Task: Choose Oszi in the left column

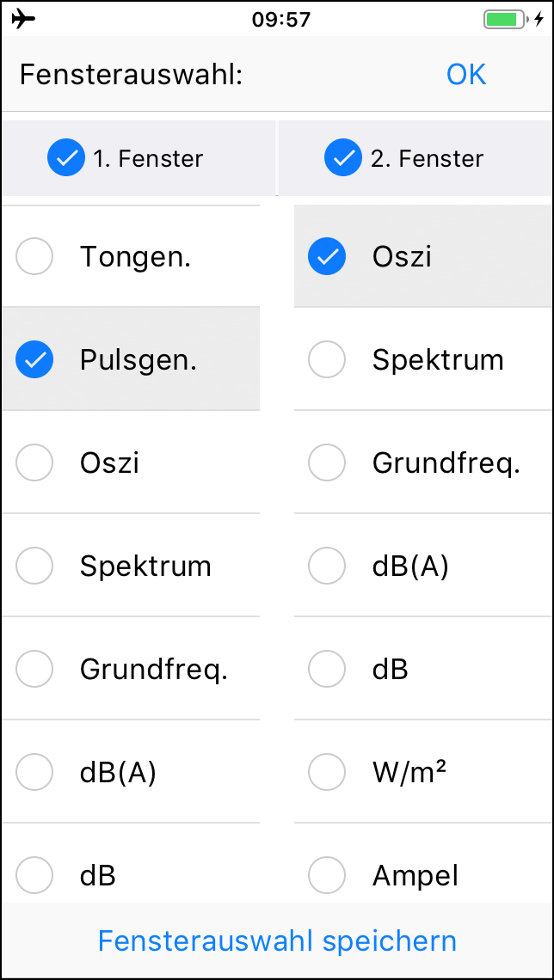Action: click(34, 462)
